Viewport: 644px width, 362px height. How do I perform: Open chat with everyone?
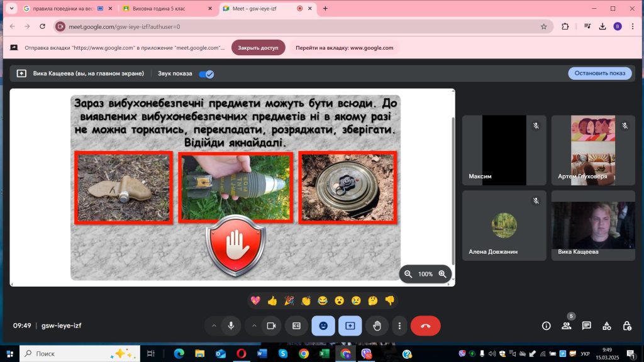coord(587,326)
